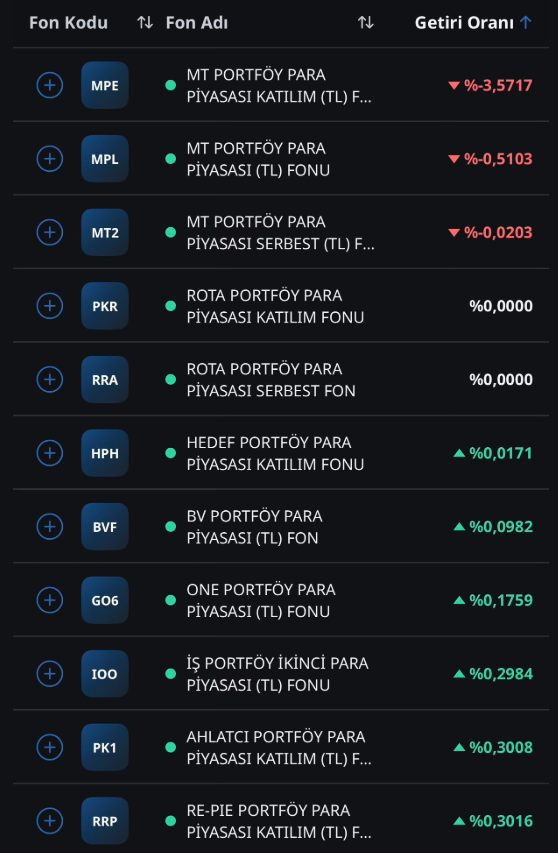Screen dimensions: 558x853
Task: Add MPL fund using plus icon
Action: click(x=49, y=159)
